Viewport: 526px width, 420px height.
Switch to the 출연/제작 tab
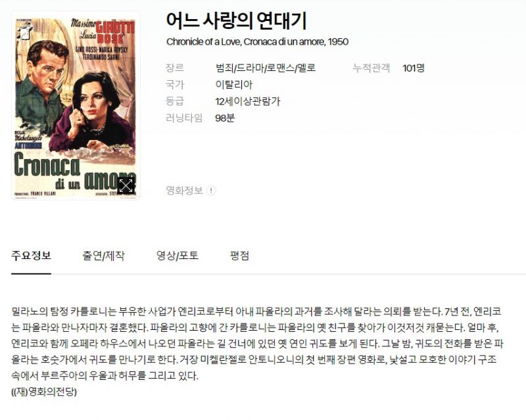(x=103, y=256)
